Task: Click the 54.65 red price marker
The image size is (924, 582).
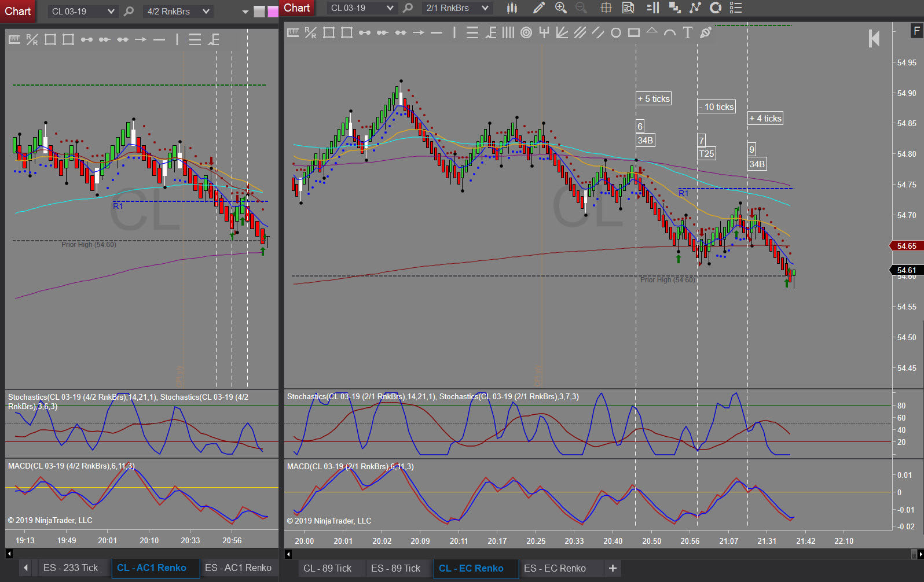Action: pyautogui.click(x=906, y=246)
